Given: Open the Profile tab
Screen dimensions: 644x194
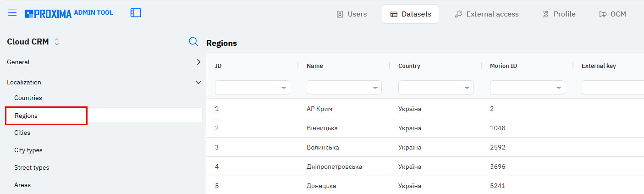Looking at the screenshot, I should 559,14.
